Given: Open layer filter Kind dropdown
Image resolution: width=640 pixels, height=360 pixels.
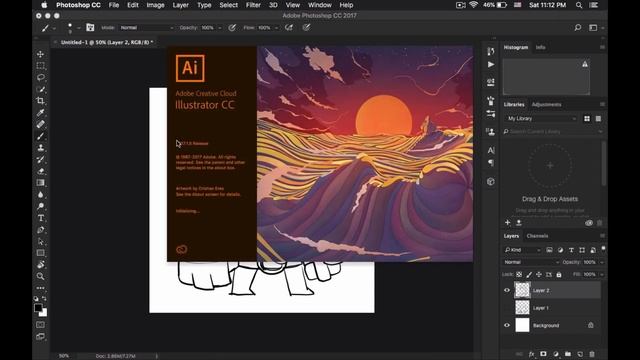Looking at the screenshot, I should click(523, 250).
